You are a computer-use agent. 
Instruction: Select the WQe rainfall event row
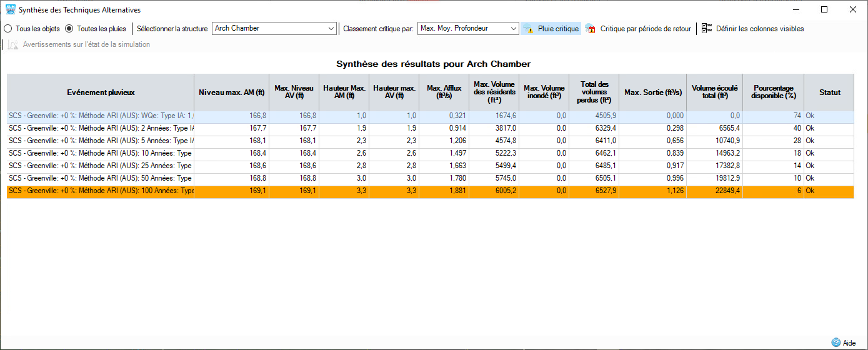[x=431, y=116]
